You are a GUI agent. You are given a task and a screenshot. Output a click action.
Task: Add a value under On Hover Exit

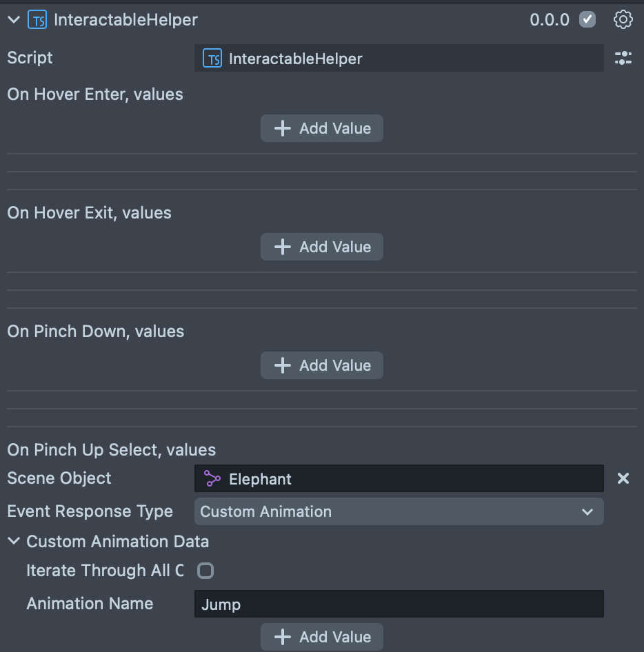321,247
